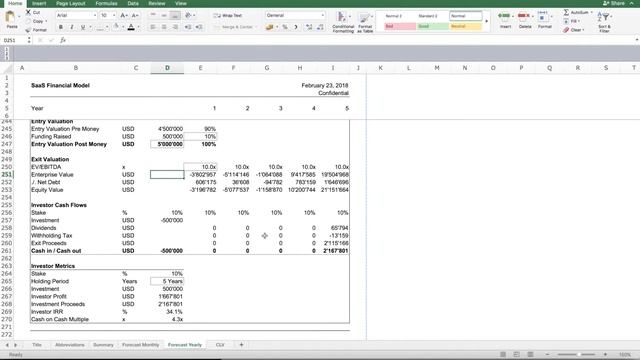Select the Holding Period 5 Years cell
Image resolution: width=640 pixels, height=360 pixels.
(x=167, y=281)
